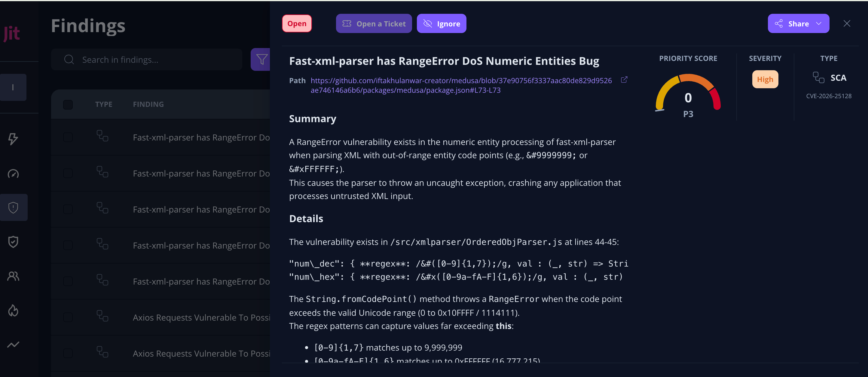868x377 pixels.
Task: Open the trend line analytics icon
Action: pos(13,345)
